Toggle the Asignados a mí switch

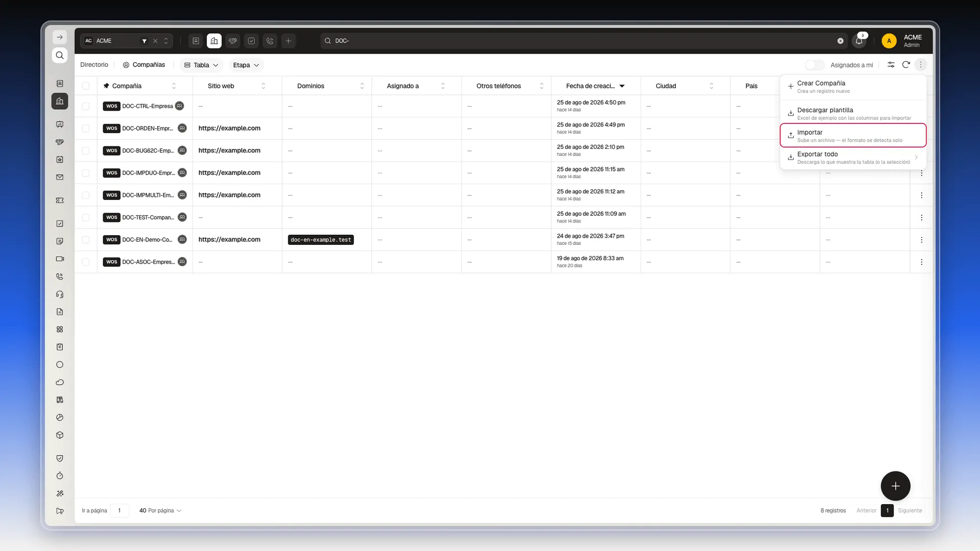click(x=815, y=65)
